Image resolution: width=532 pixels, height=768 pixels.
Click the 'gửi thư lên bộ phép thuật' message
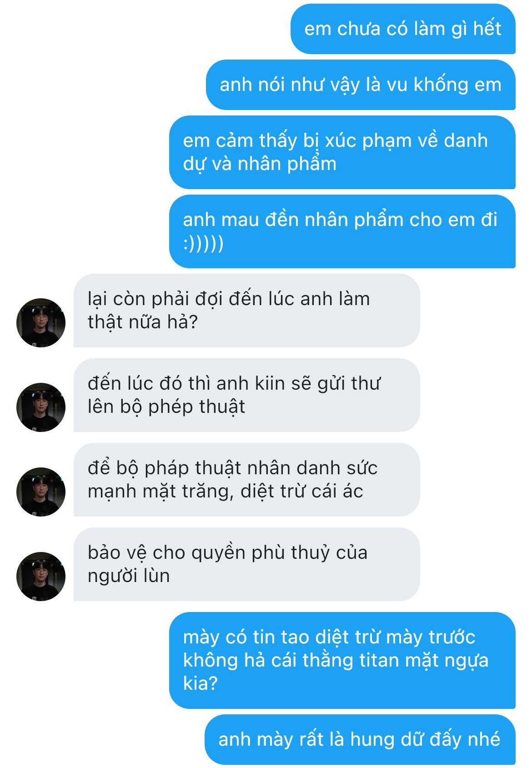pos(246,395)
